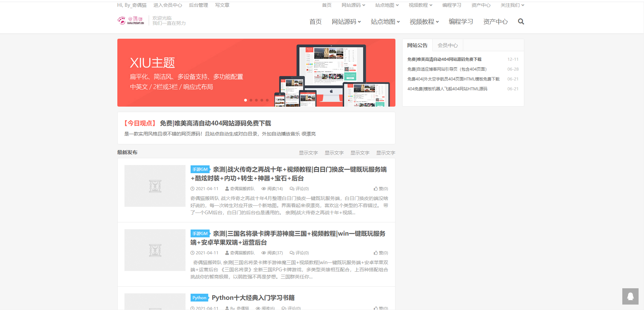Open 404免费|模板机器人飞船 notice

[447, 89]
